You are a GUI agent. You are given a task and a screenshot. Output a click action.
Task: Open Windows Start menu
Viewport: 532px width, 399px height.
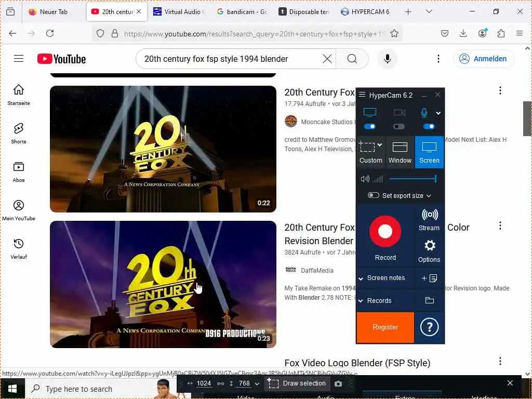pyautogui.click(x=12, y=389)
